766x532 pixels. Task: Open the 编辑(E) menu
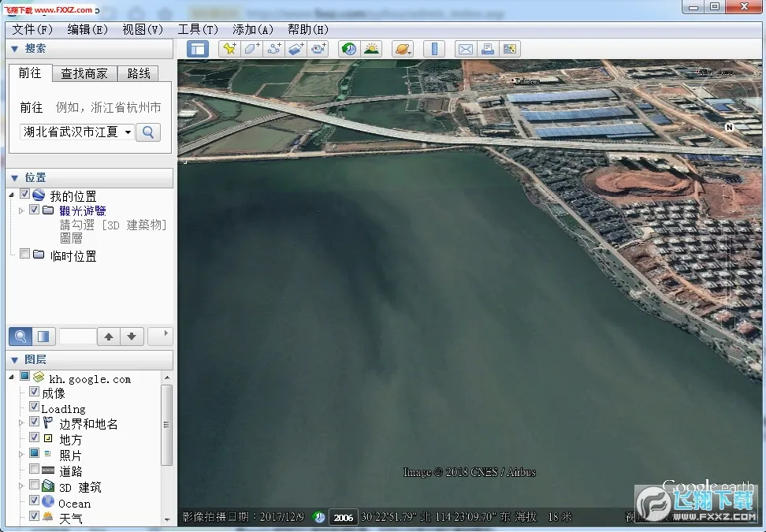click(87, 30)
